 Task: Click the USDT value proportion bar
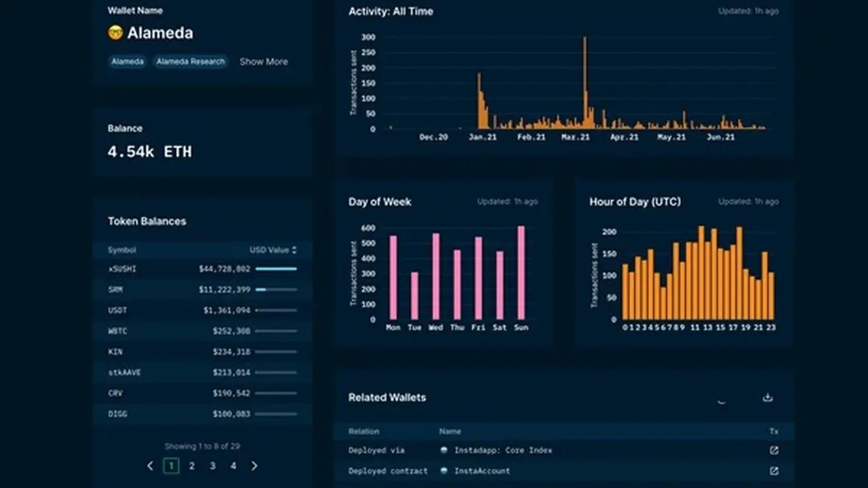[x=276, y=310]
